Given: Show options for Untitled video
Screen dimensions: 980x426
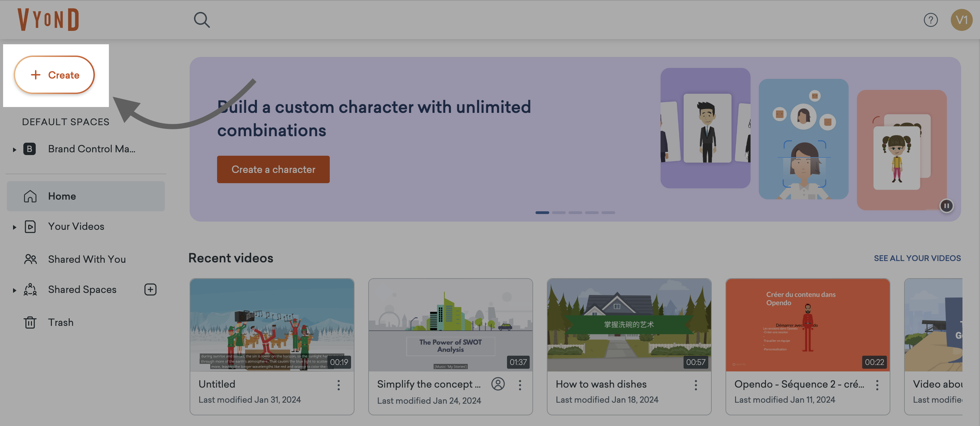Looking at the screenshot, I should 339,384.
